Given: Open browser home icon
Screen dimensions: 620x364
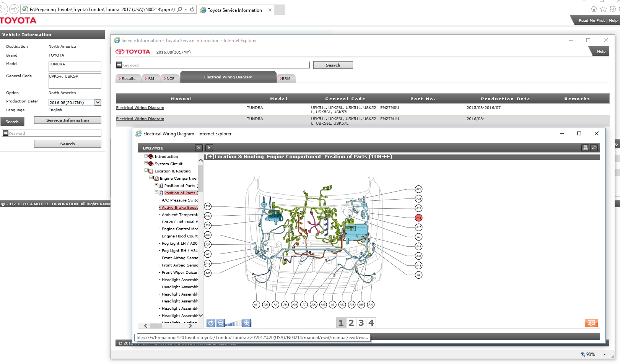Looking at the screenshot, I should [x=594, y=9].
